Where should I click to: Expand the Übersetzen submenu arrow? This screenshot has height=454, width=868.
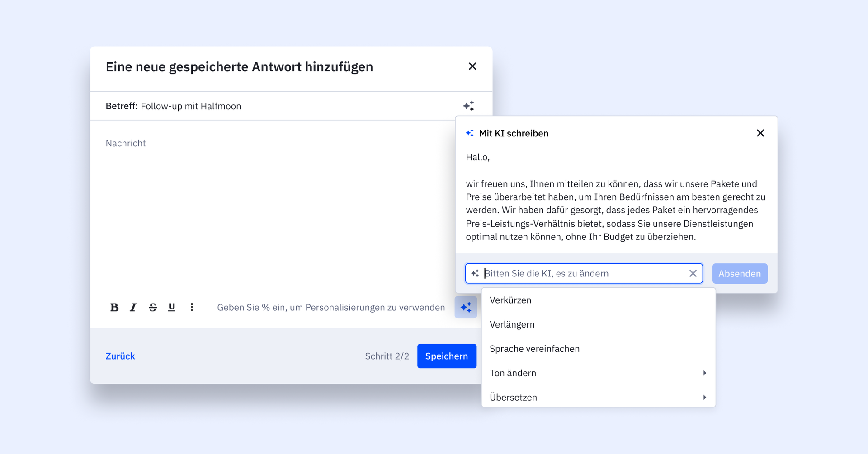(x=704, y=398)
